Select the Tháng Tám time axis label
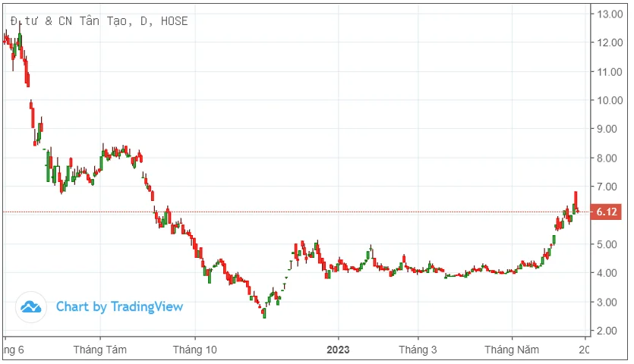The height and width of the screenshot is (364, 634). tap(100, 350)
